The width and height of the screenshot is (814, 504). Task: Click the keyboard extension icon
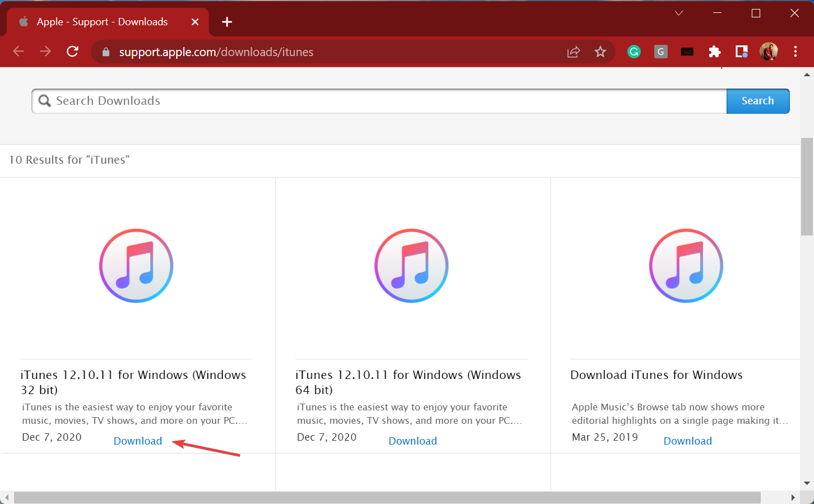click(687, 51)
